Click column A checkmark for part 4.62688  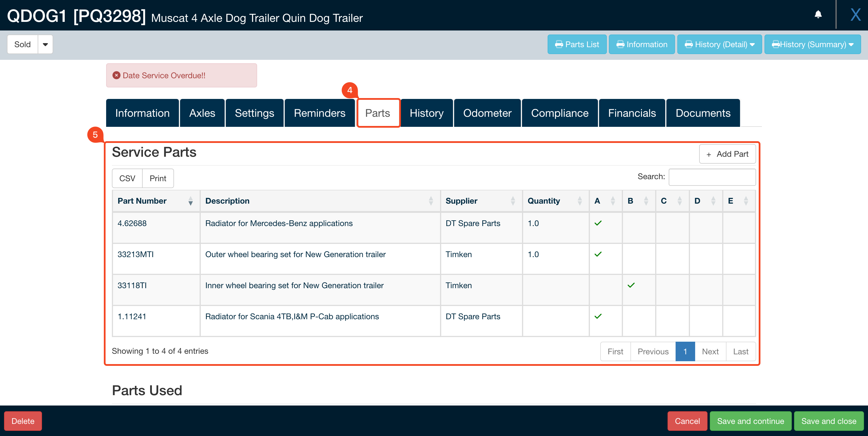click(598, 223)
